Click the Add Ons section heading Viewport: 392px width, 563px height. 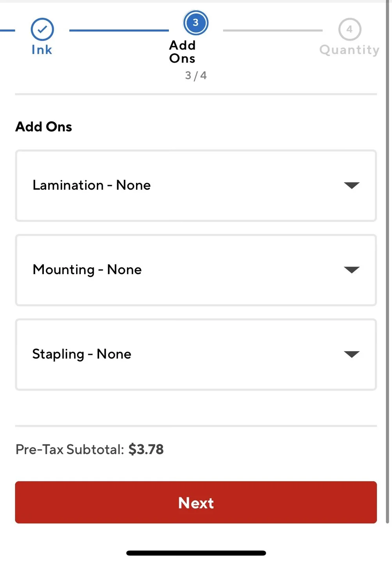point(44,127)
